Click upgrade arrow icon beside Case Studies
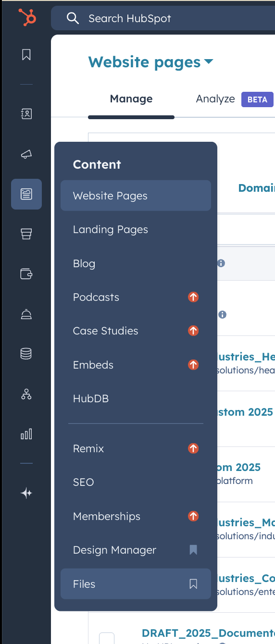 pos(193,331)
